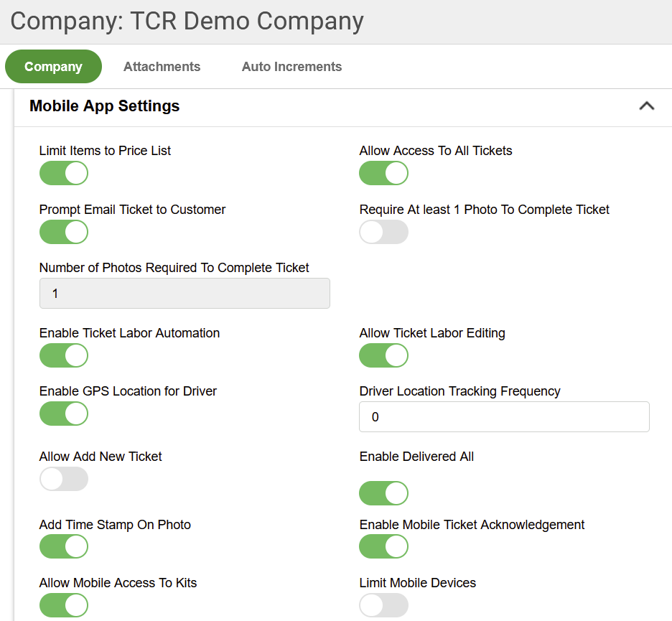Disable Add Time Stamp On Photo

pos(64,546)
